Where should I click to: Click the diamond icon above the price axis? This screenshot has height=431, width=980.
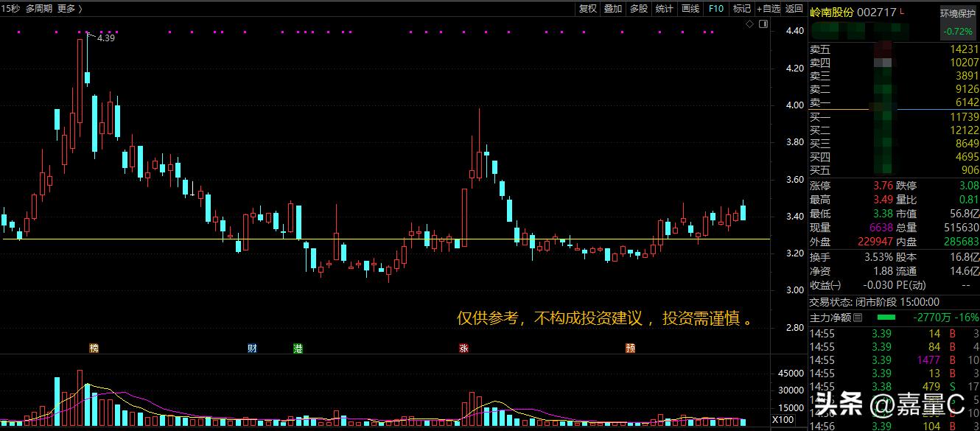click(x=751, y=23)
